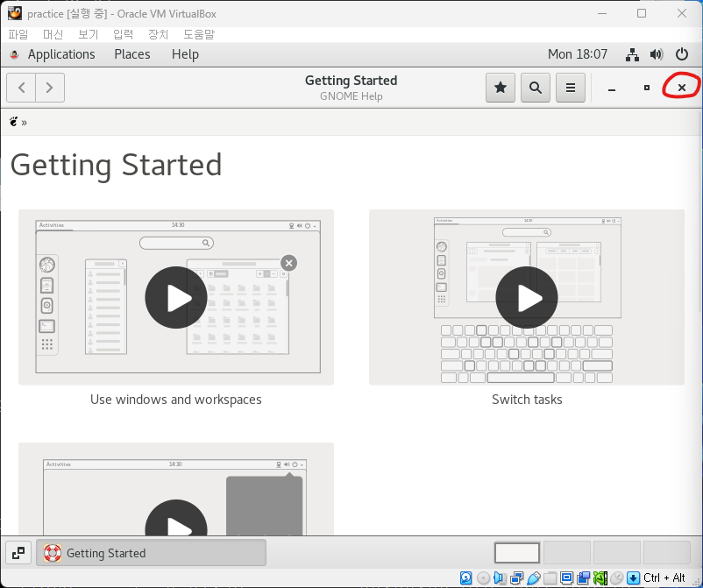
Task: Switch to the fourth workspace
Action: [666, 553]
